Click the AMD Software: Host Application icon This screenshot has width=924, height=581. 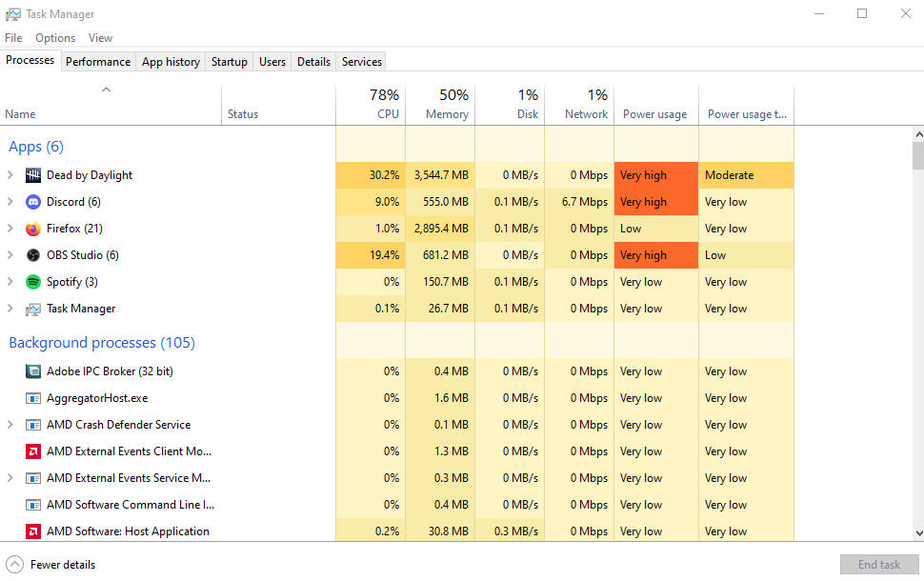click(x=33, y=531)
